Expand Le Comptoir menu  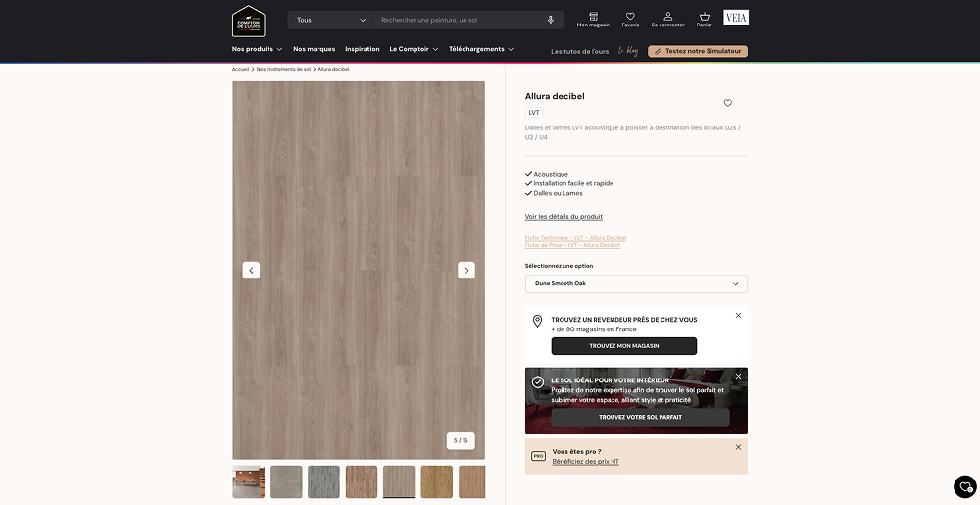(414, 49)
